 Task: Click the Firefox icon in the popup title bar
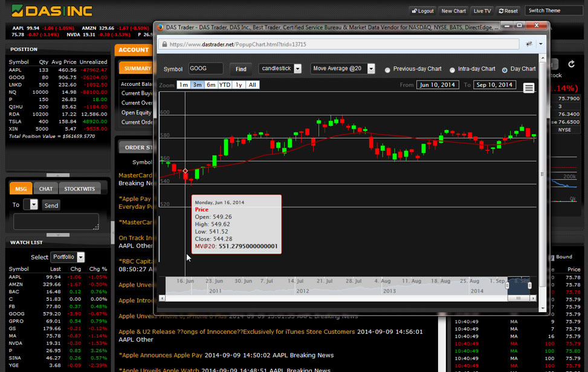click(x=160, y=27)
